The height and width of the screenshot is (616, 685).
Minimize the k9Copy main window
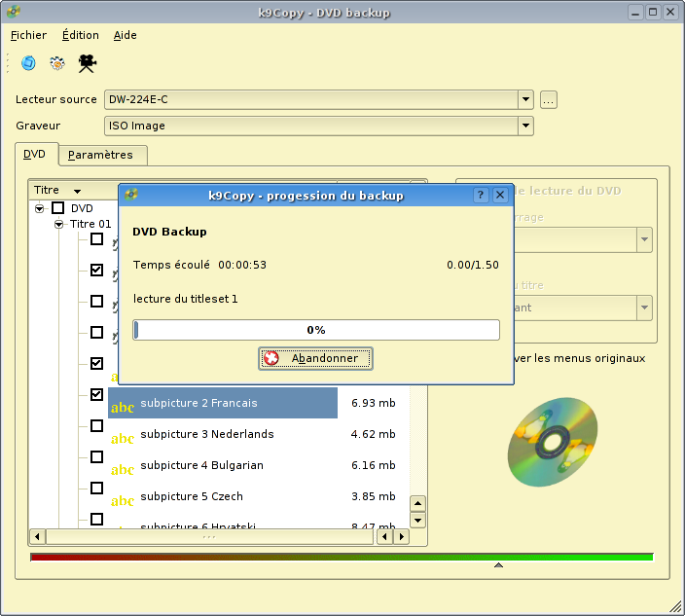(x=635, y=12)
